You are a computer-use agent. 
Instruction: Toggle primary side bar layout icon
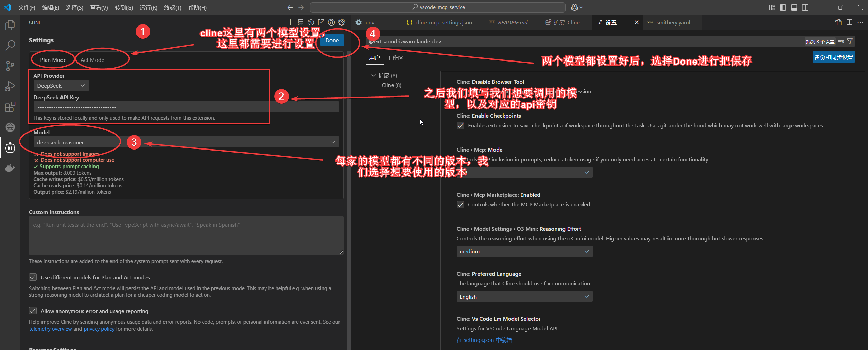783,7
